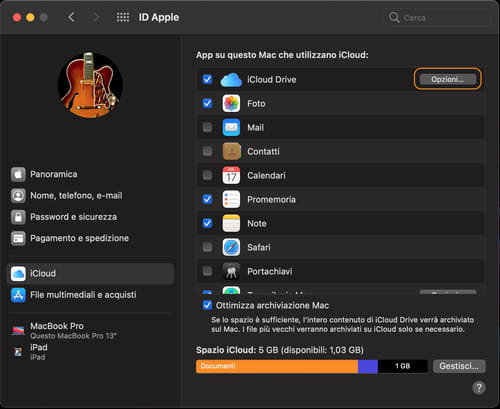This screenshot has width=500, height=409.
Task: Click the Promemoria app icon
Action: (231, 199)
